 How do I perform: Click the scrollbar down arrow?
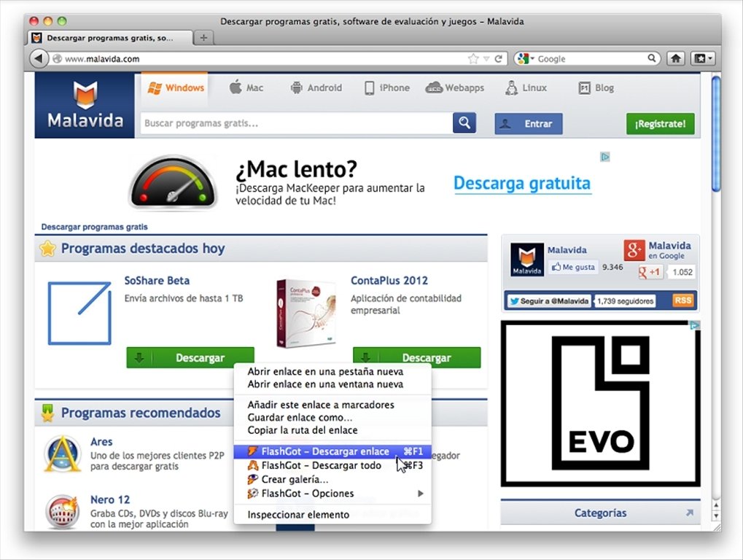tap(716, 516)
